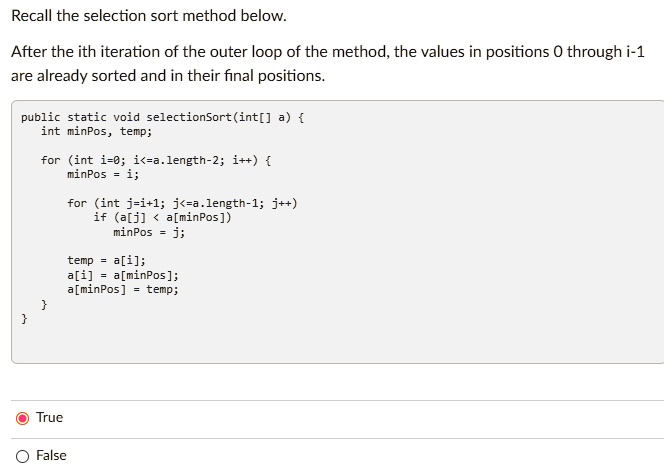Click 'are already sorted' question text line
This screenshot has width=664, height=472.
[168, 76]
